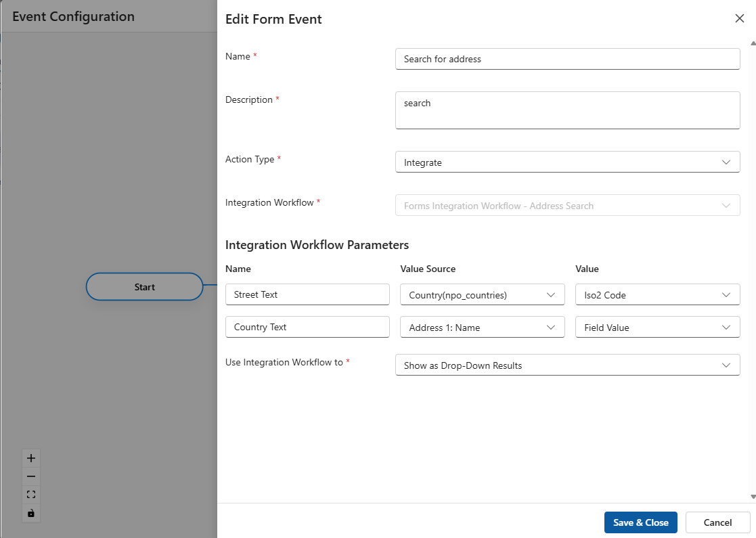The image size is (756, 538).
Task: Select the Street Text parameter name field
Action: (307, 295)
